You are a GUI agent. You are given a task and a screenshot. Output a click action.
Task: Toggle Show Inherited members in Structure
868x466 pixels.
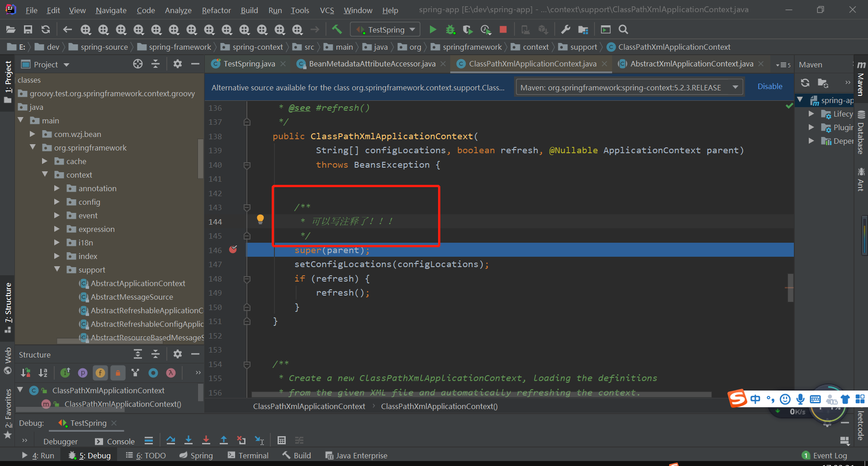65,373
